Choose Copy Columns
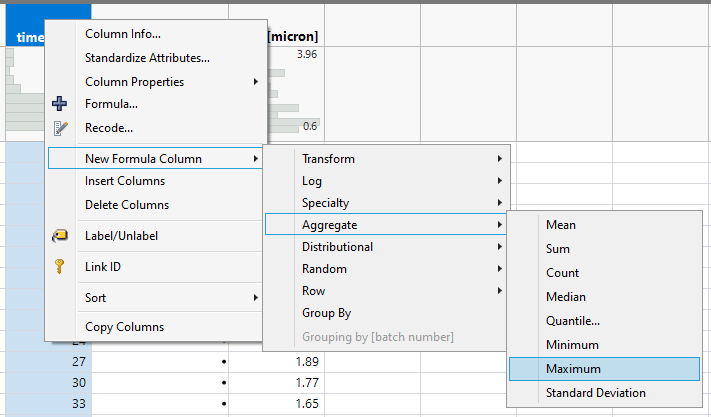 pyautogui.click(x=155, y=327)
